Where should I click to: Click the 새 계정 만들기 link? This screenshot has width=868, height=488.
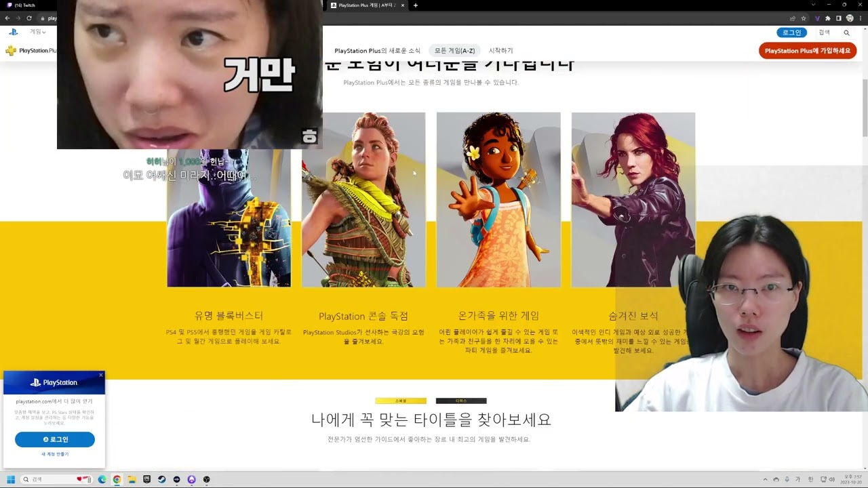click(x=54, y=454)
